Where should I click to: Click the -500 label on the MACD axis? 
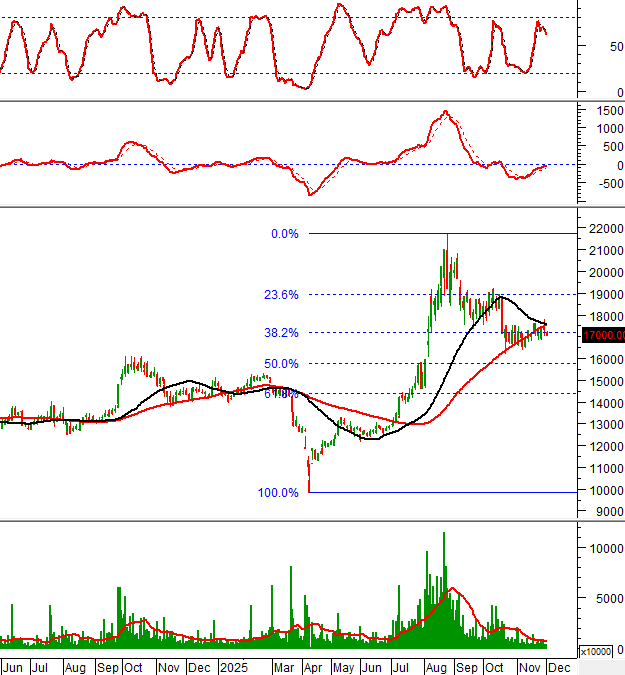click(x=600, y=184)
